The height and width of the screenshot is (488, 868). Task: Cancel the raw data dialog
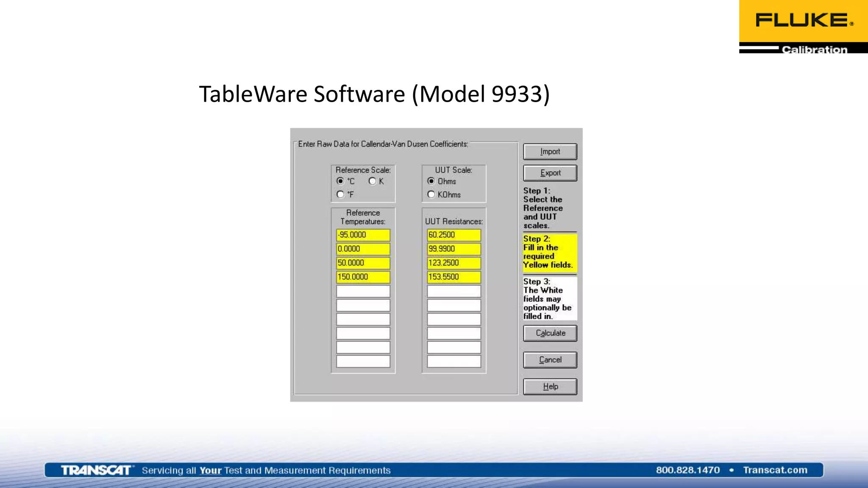tap(550, 360)
